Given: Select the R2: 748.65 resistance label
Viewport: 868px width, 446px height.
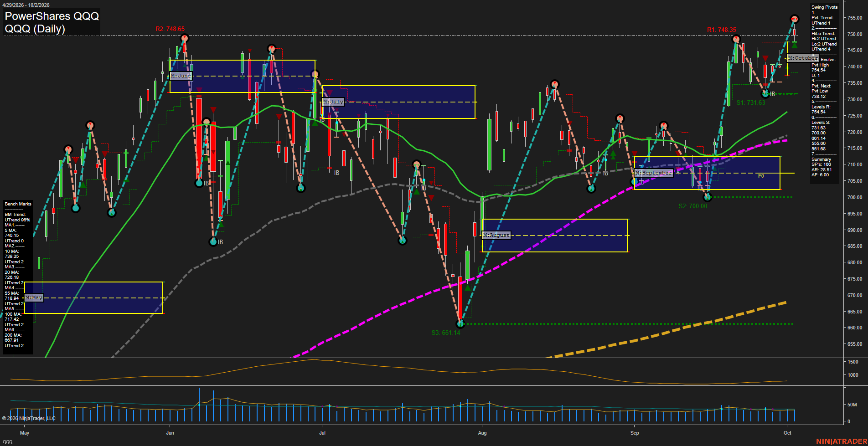Looking at the screenshot, I should [170, 29].
